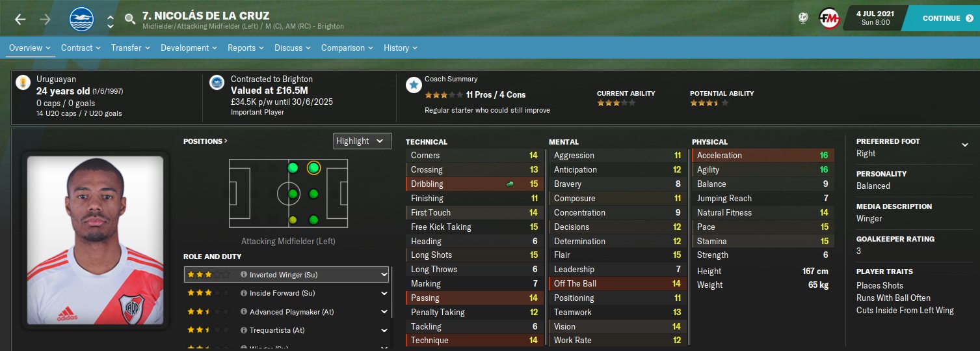Open the Development menu

tap(189, 48)
